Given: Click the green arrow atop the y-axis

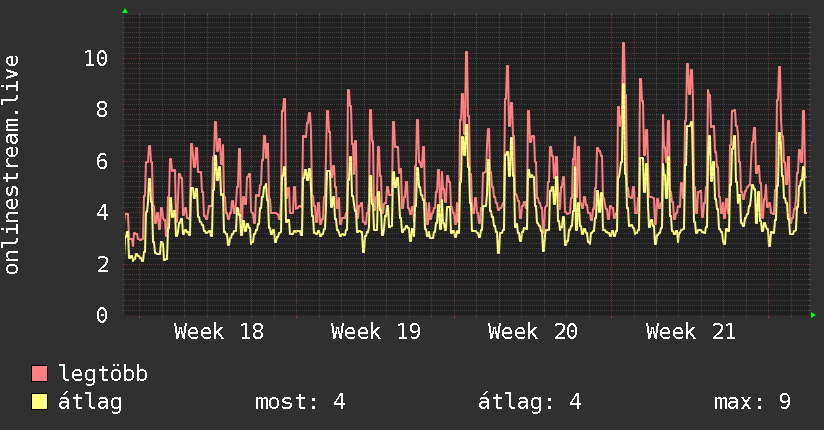Looking at the screenshot, I should (125, 11).
